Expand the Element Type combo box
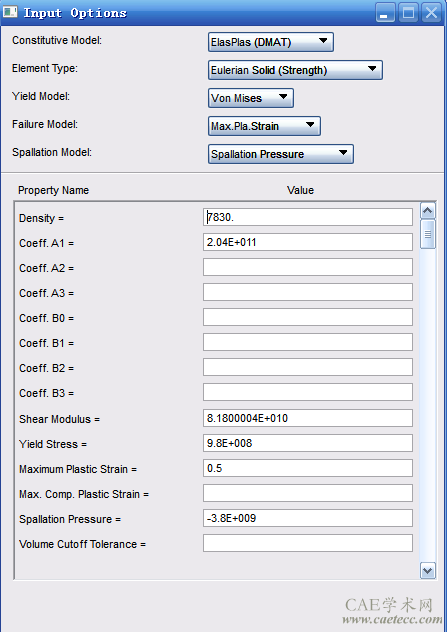This screenshot has height=632, width=447. coord(295,70)
